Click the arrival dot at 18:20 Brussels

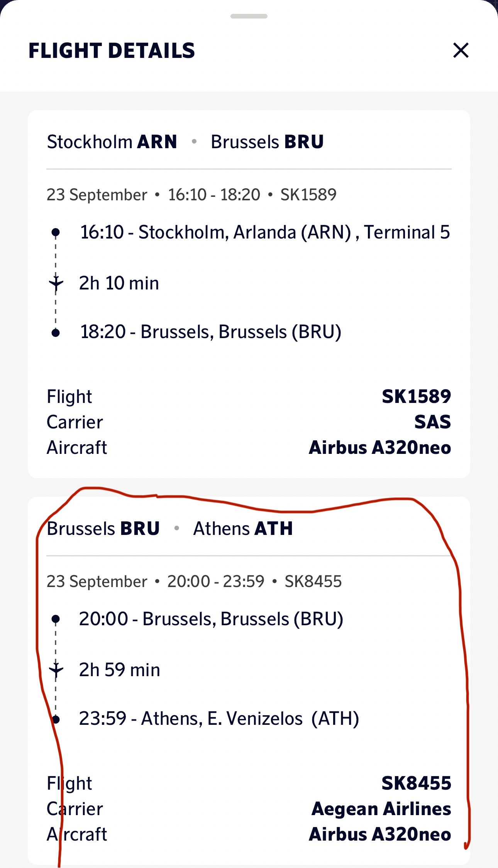tap(56, 333)
